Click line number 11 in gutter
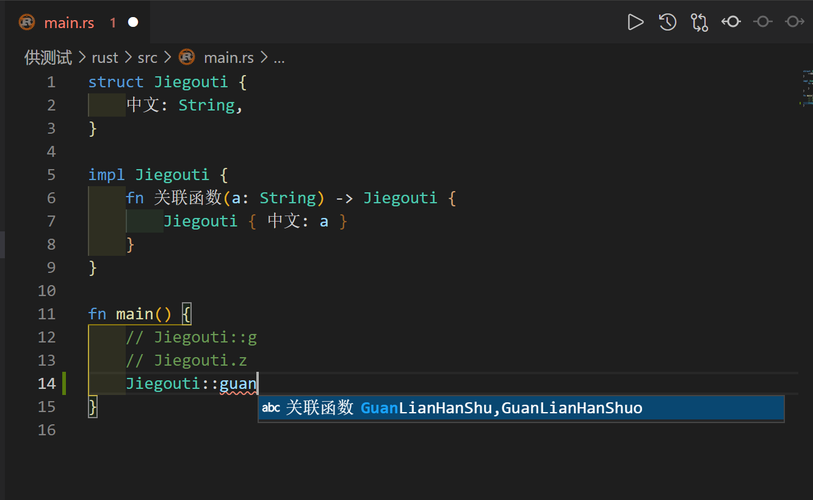 tap(47, 314)
